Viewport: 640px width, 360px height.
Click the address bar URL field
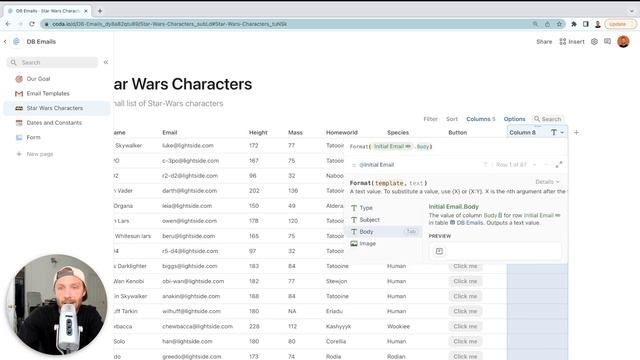286,24
